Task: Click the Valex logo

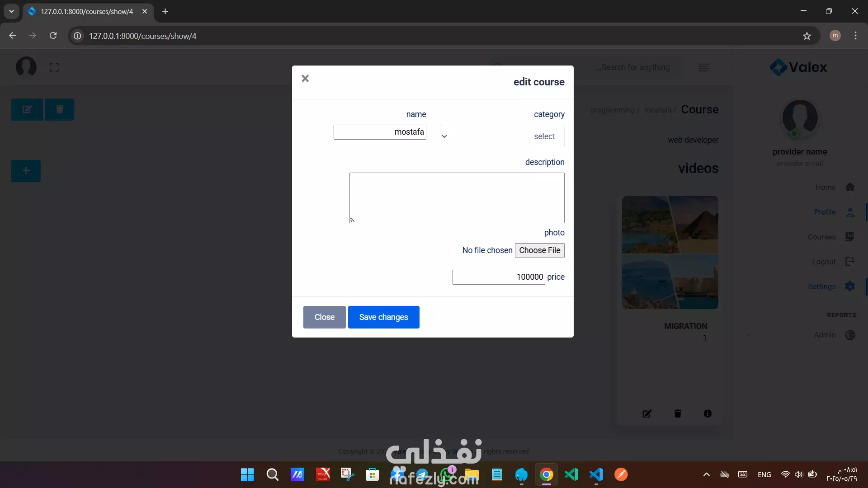Action: [798, 67]
